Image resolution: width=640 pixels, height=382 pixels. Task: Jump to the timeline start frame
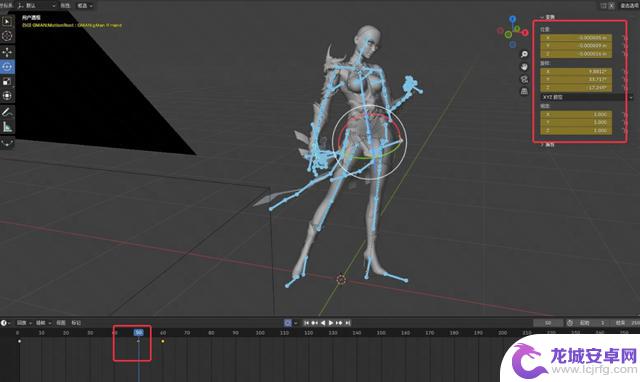(x=306, y=323)
